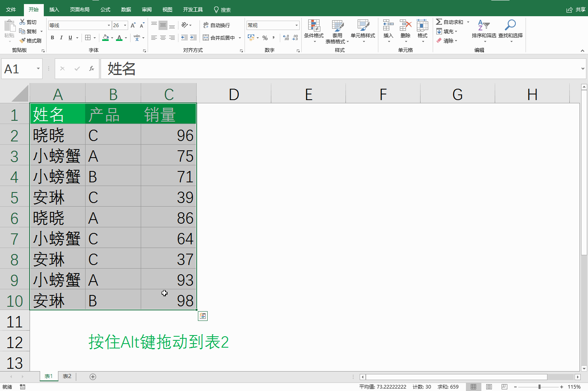The image size is (588, 391).
Task: Open the File (文件) menu
Action: [x=11, y=10]
